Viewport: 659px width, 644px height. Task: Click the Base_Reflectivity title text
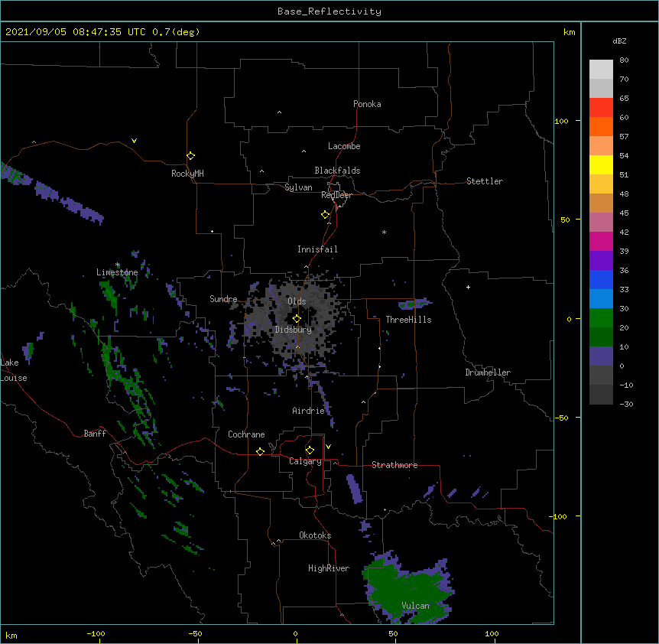click(x=329, y=11)
